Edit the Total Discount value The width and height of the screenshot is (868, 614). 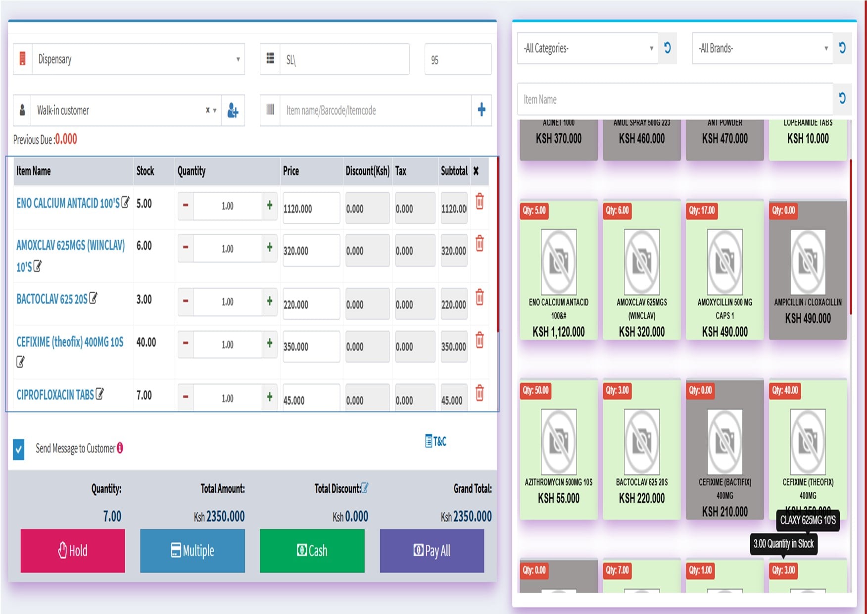365,488
